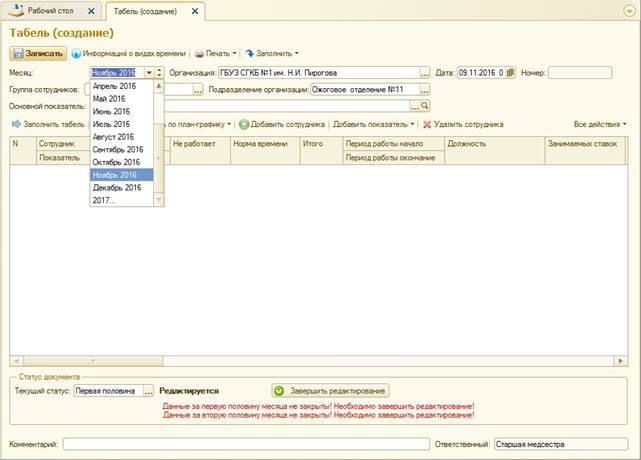The width and height of the screenshot is (641, 460).
Task: Click search icon of Основной показатель field
Action: [x=425, y=105]
